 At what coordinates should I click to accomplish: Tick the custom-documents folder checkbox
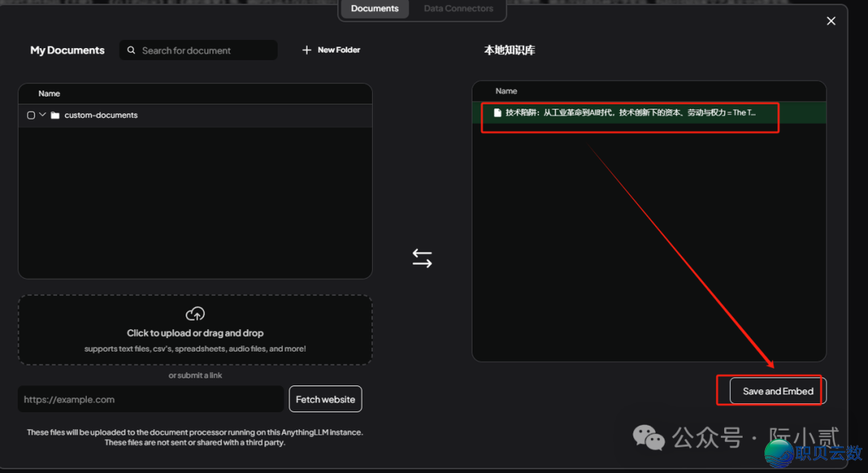[31, 116]
